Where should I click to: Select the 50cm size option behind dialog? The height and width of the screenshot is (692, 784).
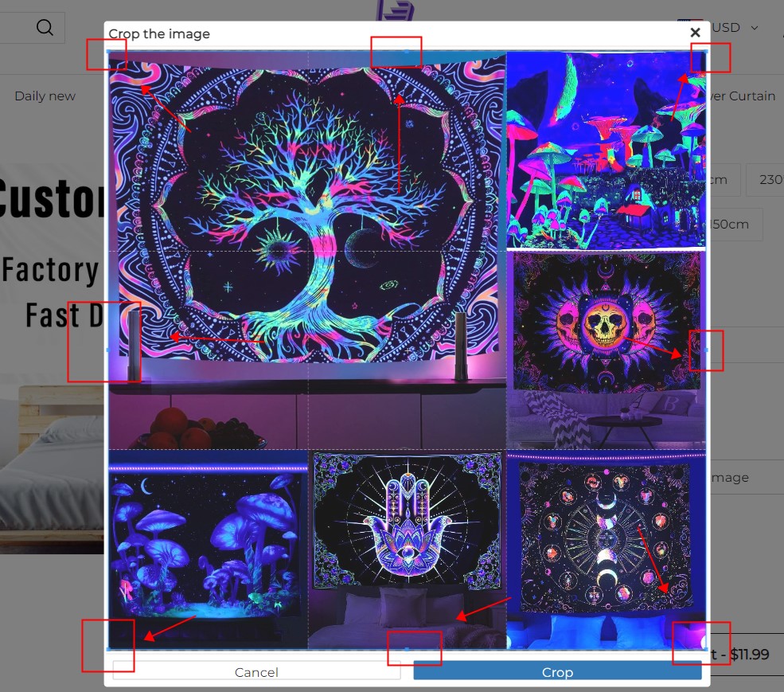click(x=736, y=224)
